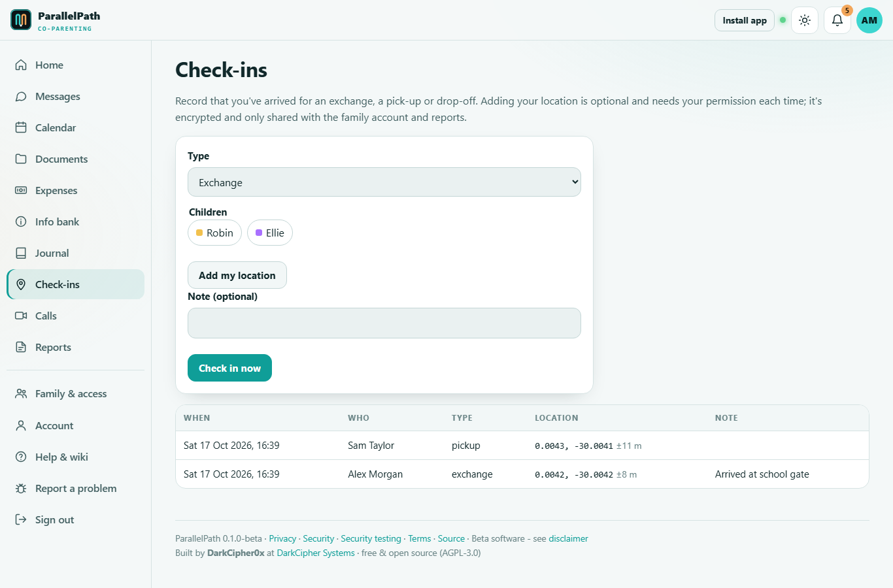Click the Documents folder icon
This screenshot has height=588, width=893.
point(21,159)
